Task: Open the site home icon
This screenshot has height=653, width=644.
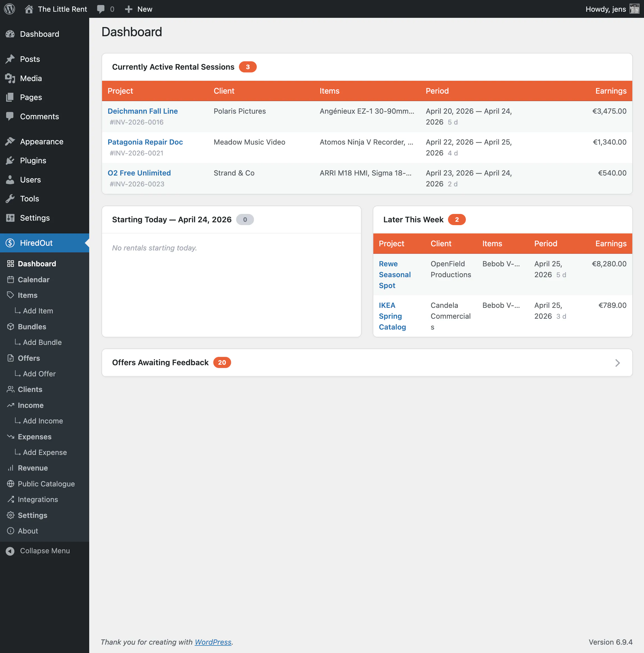Action: (29, 9)
